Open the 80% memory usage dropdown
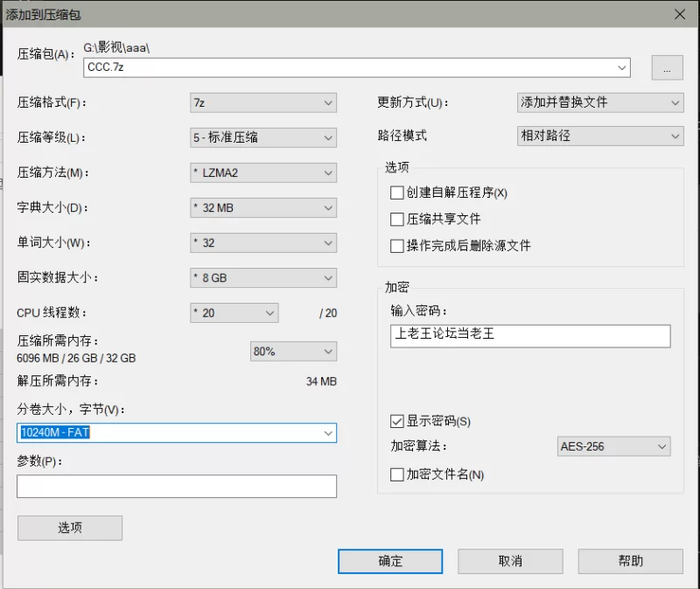The width and height of the screenshot is (700, 589). point(293,351)
